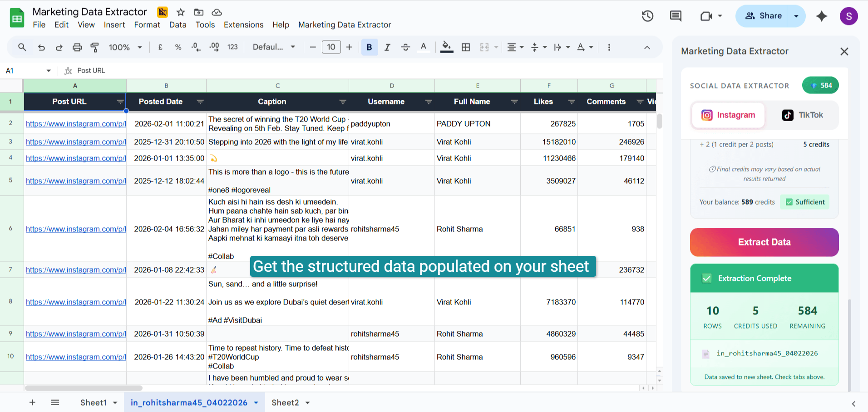The image size is (868, 412).
Task: Click the font size input field
Action: click(331, 47)
